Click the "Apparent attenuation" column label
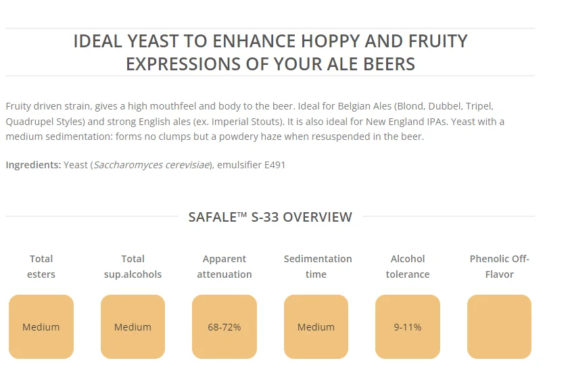Screen dimensions: 568x392 click(224, 266)
